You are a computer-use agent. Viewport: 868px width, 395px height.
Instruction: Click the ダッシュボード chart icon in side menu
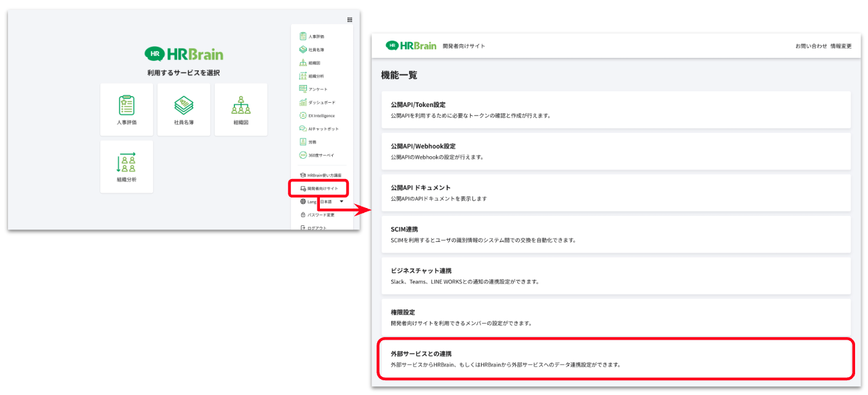(x=303, y=102)
